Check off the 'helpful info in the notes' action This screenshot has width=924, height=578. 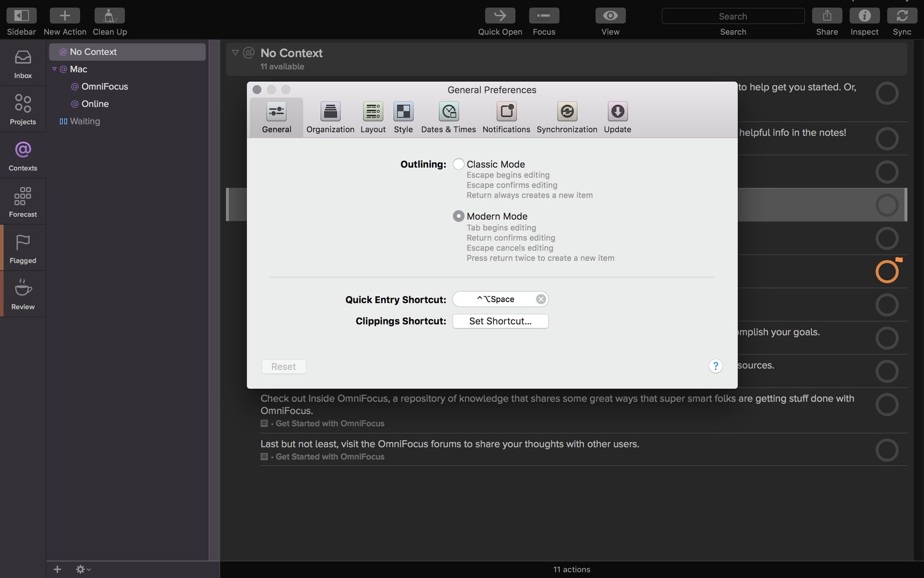coord(887,139)
